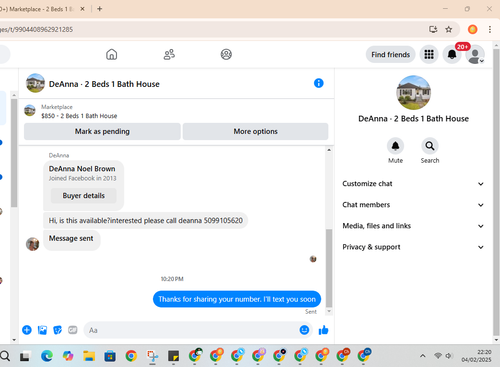Screen dimensions: 500x367
Task: Open Task View from the taskbar
Action: pos(25,357)
